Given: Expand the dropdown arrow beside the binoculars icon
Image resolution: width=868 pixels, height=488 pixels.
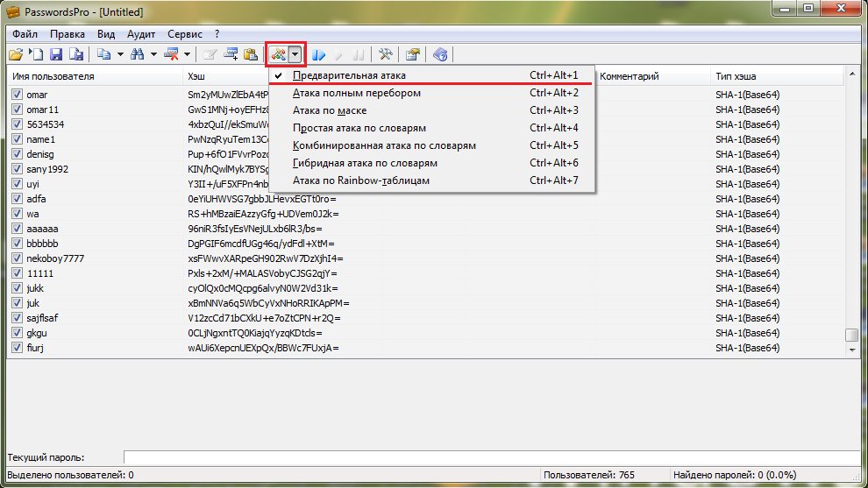Looking at the screenshot, I should coord(153,55).
